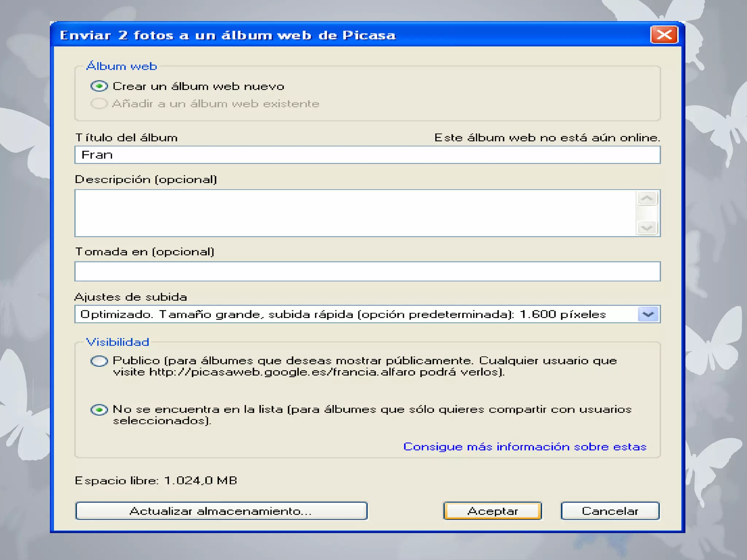Screen dimensions: 747x560
Task: Click the 'Título del álbum' text field
Action: pyautogui.click(x=367, y=155)
